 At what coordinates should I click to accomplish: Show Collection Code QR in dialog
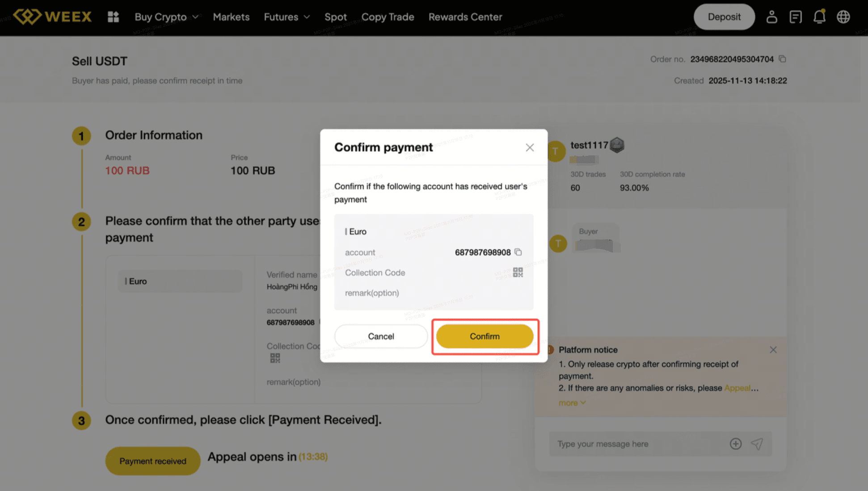pos(518,273)
